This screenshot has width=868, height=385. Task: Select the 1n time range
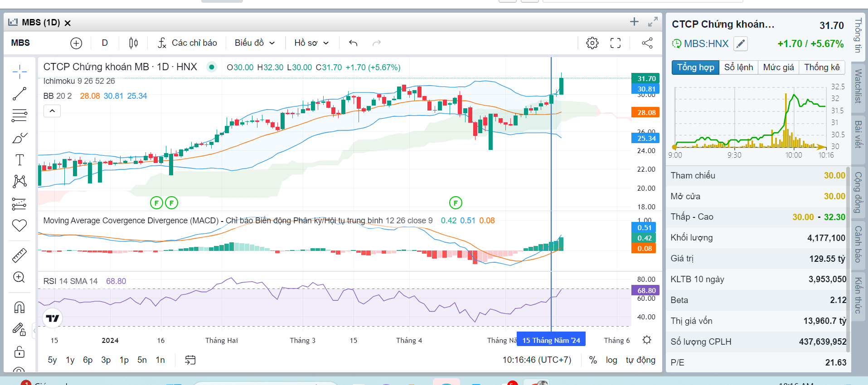160,360
